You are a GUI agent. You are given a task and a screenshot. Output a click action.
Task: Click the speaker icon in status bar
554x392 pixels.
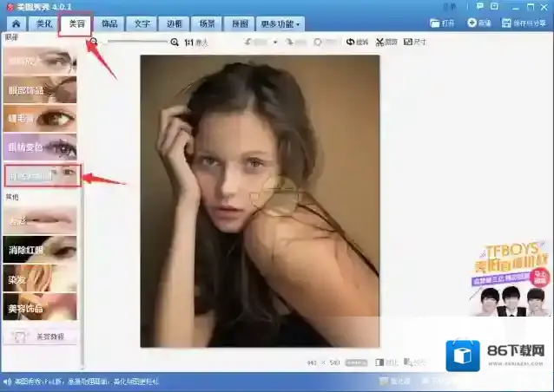click(x=7, y=382)
